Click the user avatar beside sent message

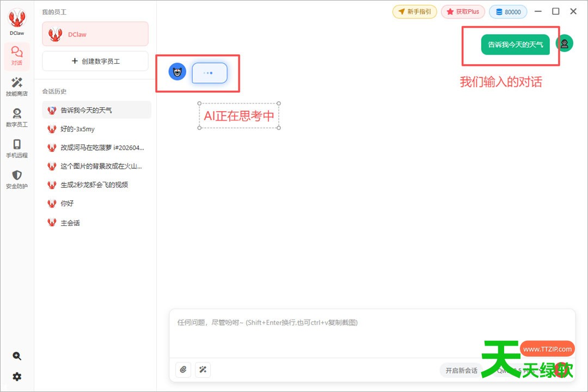pyautogui.click(x=564, y=44)
